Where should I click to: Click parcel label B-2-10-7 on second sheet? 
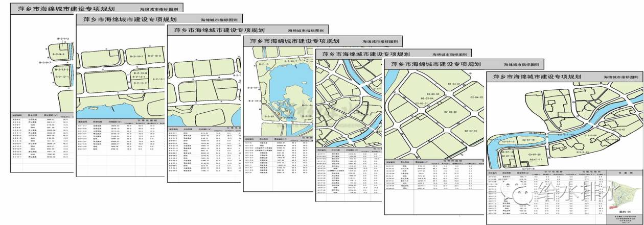[136, 57]
